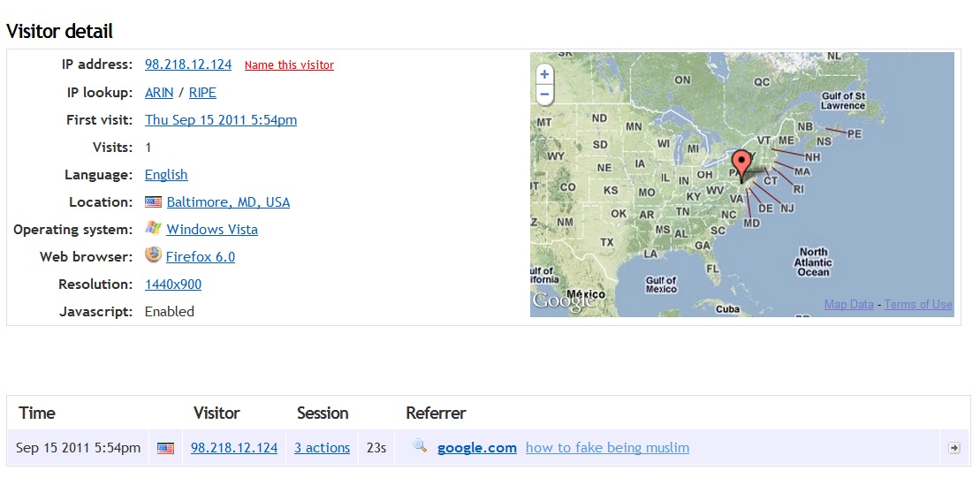Click the red Name this visitor link

[x=289, y=65]
